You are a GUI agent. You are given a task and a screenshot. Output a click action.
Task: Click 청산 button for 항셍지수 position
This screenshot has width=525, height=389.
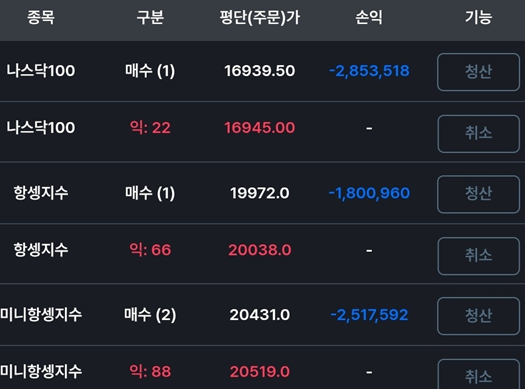pyautogui.click(x=478, y=194)
